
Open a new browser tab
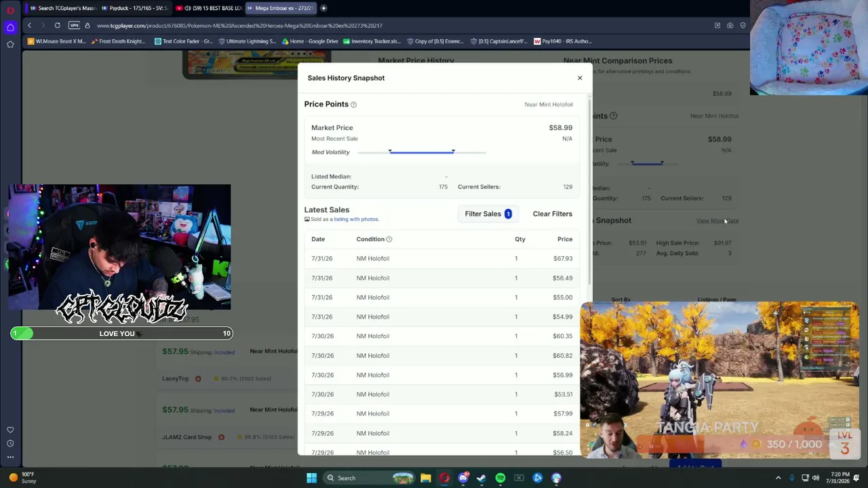tap(323, 8)
